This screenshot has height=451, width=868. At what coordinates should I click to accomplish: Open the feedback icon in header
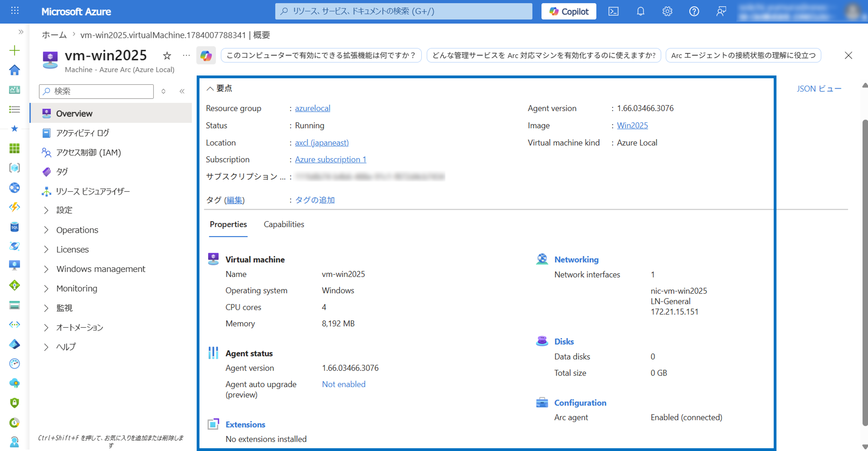[721, 11]
